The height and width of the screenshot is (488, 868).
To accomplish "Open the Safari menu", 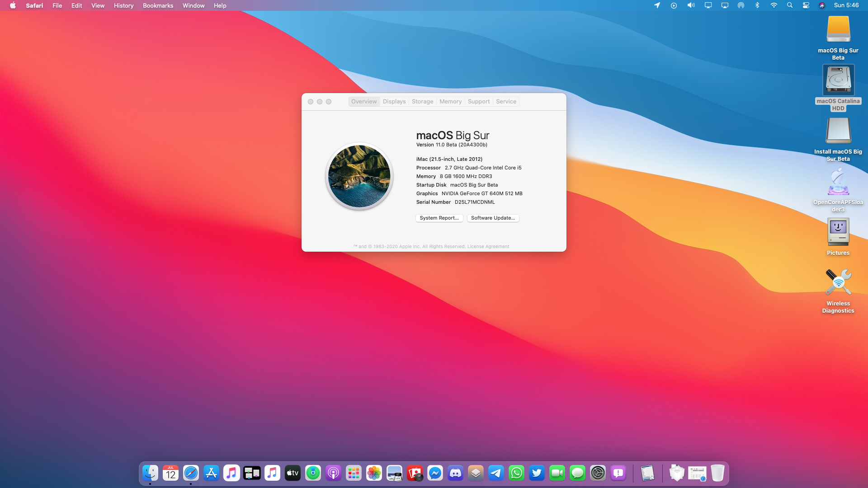I will coord(34,5).
